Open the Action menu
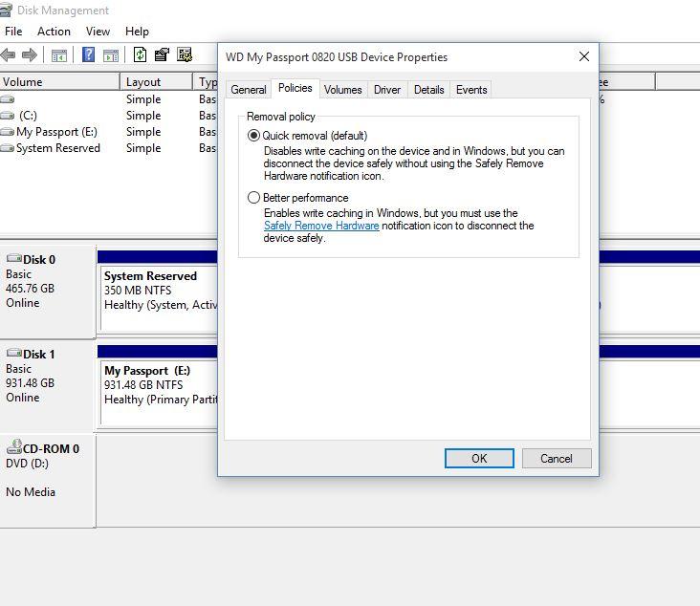The width and height of the screenshot is (700, 606). pyautogui.click(x=54, y=32)
